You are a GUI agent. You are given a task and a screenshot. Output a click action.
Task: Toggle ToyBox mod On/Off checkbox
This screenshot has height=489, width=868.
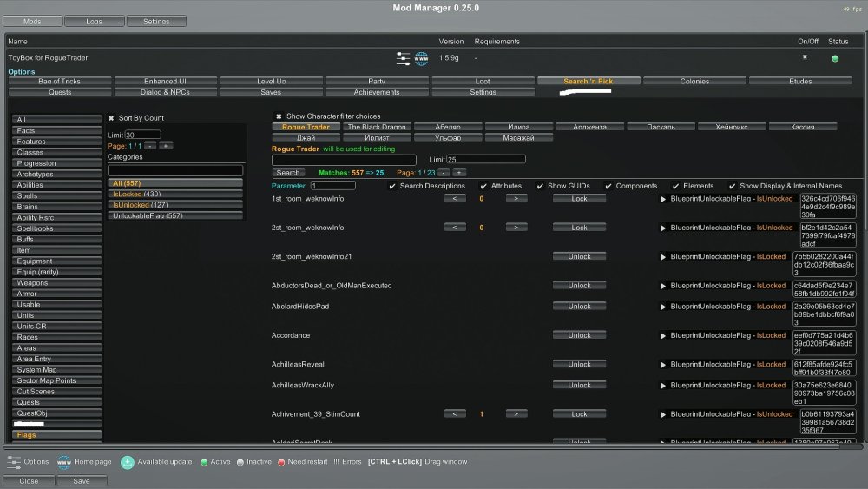click(x=805, y=57)
